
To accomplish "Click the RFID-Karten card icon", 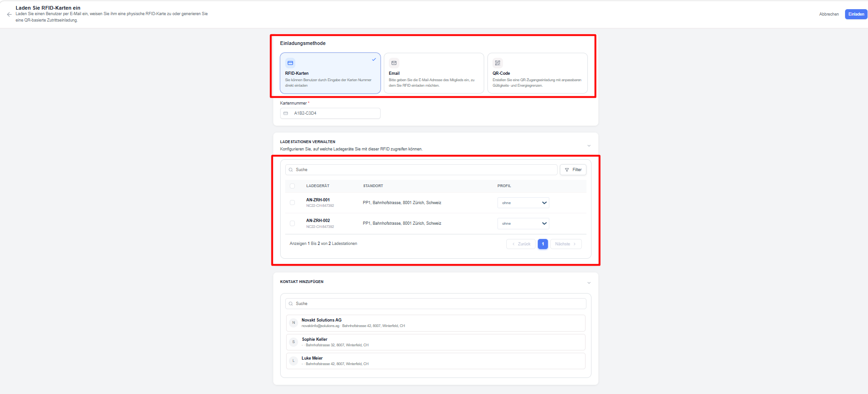I will [290, 63].
